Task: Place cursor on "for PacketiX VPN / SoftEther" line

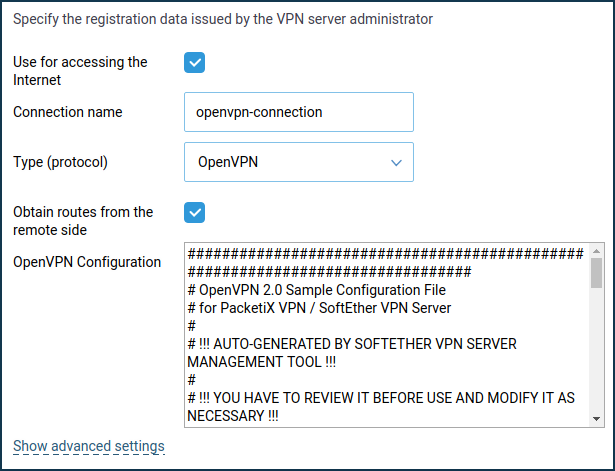Action: tap(319, 308)
